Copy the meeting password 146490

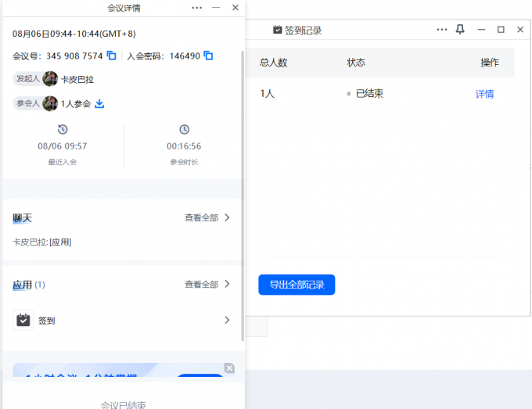[x=208, y=56]
